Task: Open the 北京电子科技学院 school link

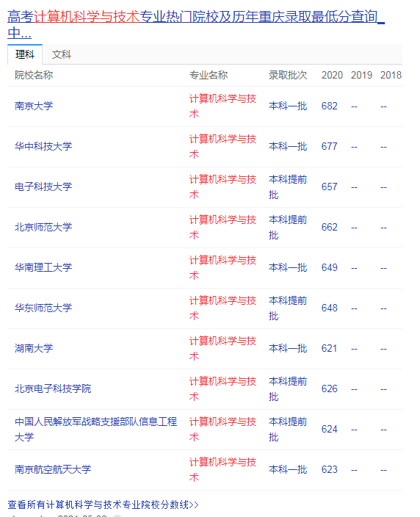Action: click(x=53, y=388)
